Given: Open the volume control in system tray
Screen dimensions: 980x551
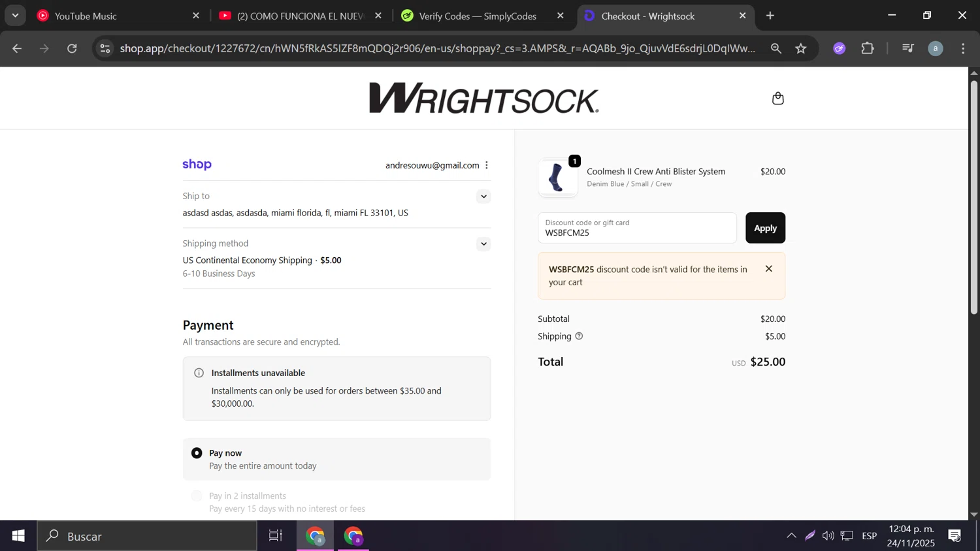Looking at the screenshot, I should [828, 536].
